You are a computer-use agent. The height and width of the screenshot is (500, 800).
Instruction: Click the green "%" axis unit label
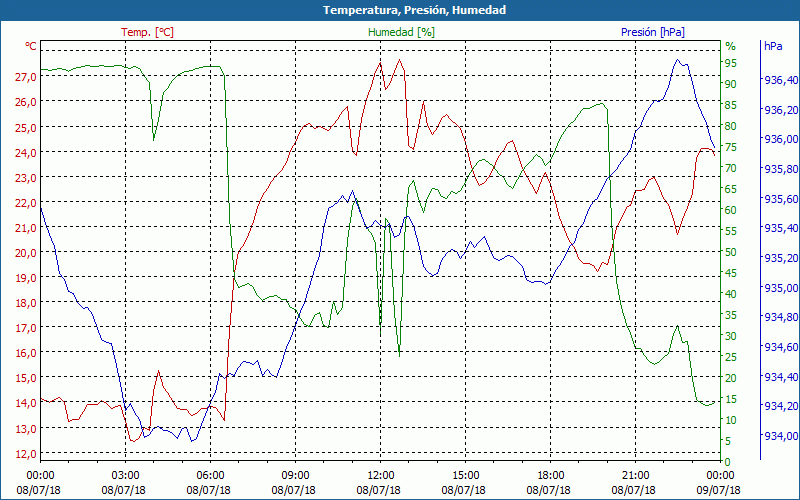731,46
